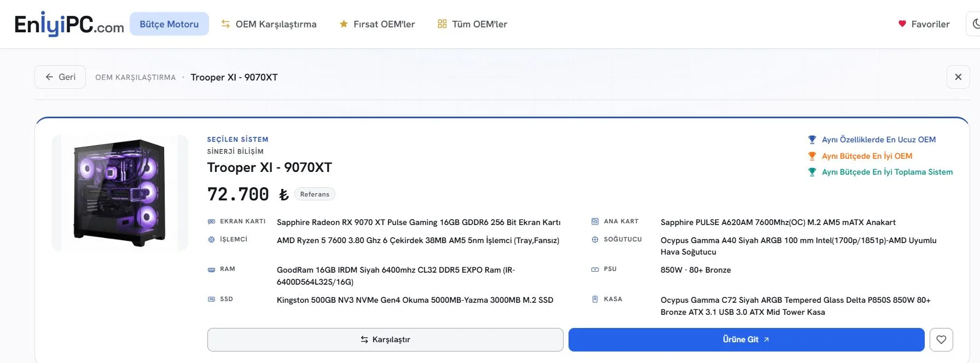This screenshot has width=980, height=363.
Task: Click the PSU spec icon
Action: (x=595, y=269)
